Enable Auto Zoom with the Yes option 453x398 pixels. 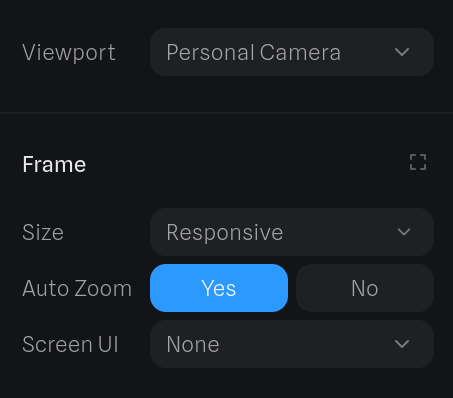[219, 288]
